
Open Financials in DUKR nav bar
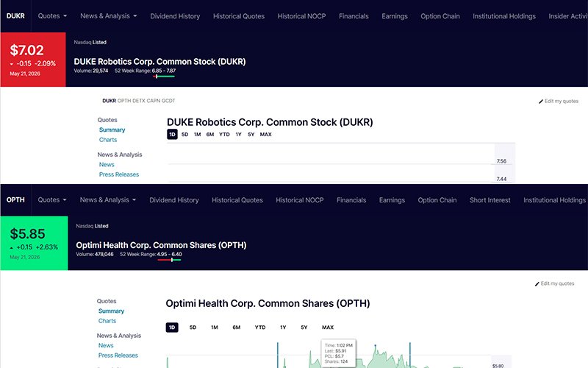(x=354, y=16)
